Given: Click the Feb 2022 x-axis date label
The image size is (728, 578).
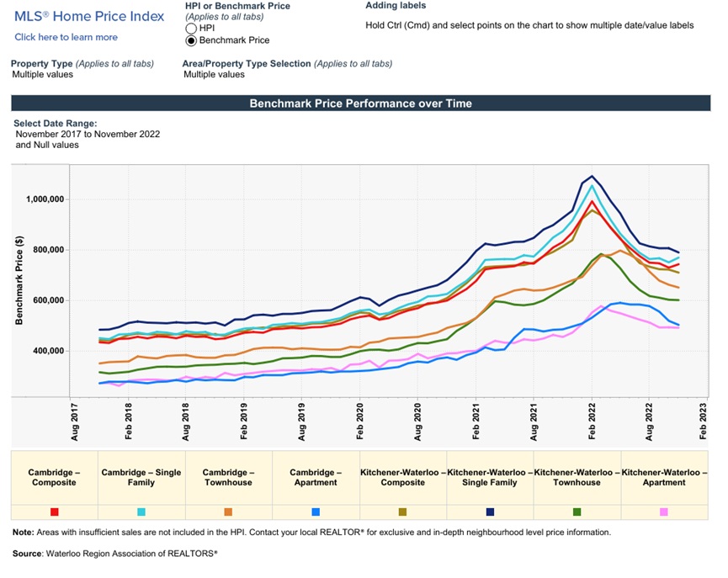Looking at the screenshot, I should (592, 421).
